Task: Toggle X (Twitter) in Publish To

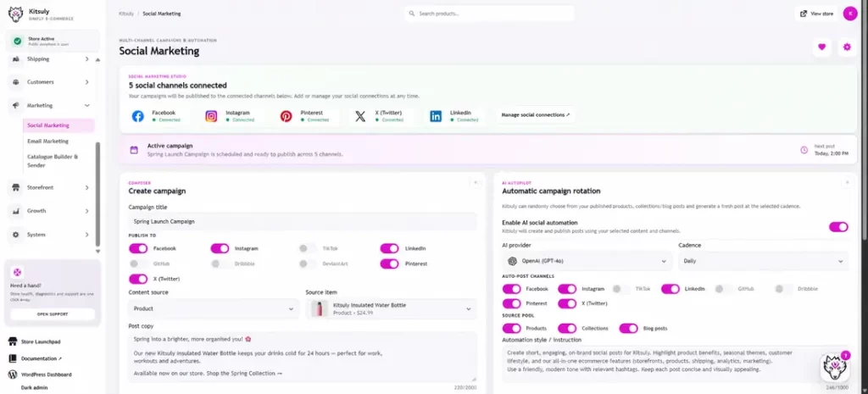Action: point(138,279)
